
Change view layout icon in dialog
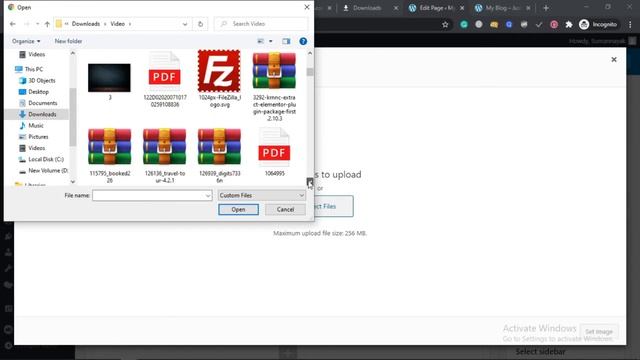260,41
